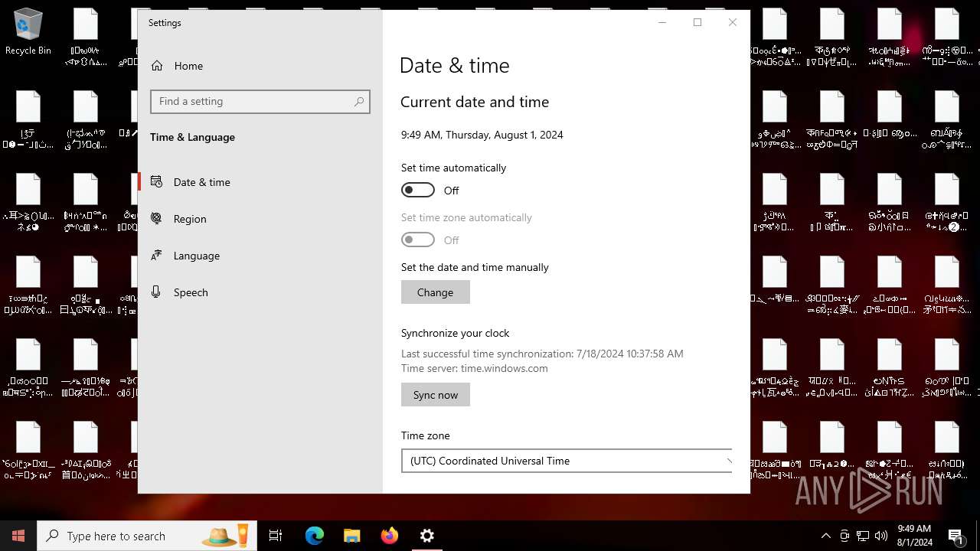Minimize the Settings window
980x551 pixels.
tap(662, 22)
